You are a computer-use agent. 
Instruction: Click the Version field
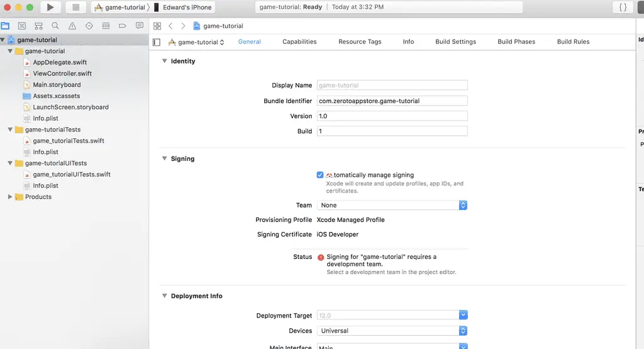pos(392,116)
